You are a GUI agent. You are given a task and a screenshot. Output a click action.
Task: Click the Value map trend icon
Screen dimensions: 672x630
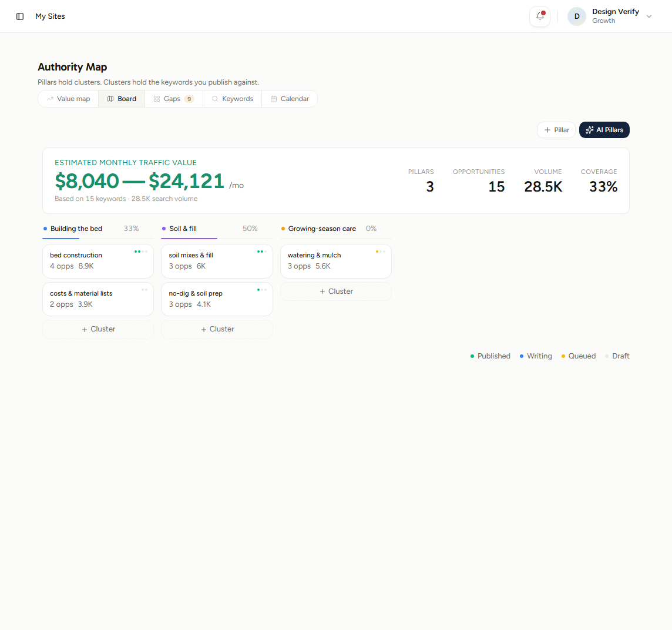pos(50,99)
